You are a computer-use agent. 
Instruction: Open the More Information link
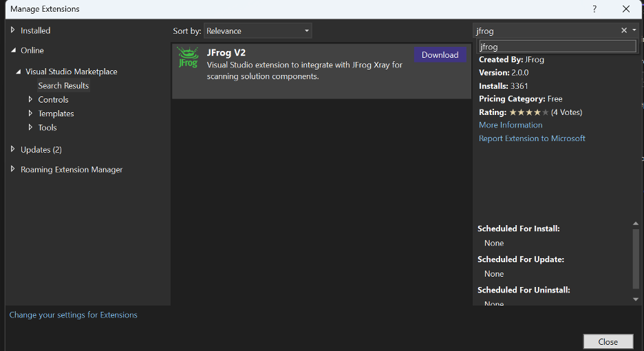pos(511,125)
